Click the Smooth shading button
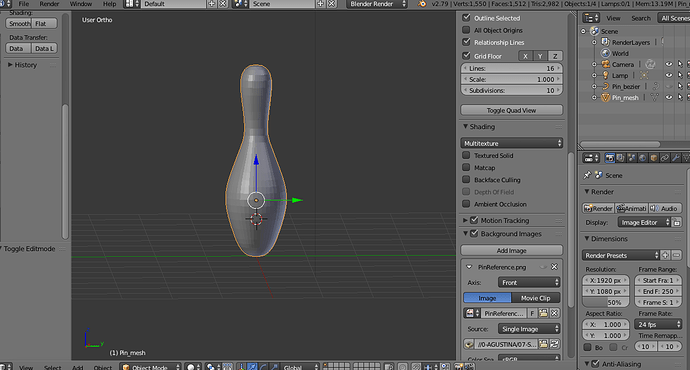Viewport: 690px width, 370px height. pyautogui.click(x=19, y=23)
